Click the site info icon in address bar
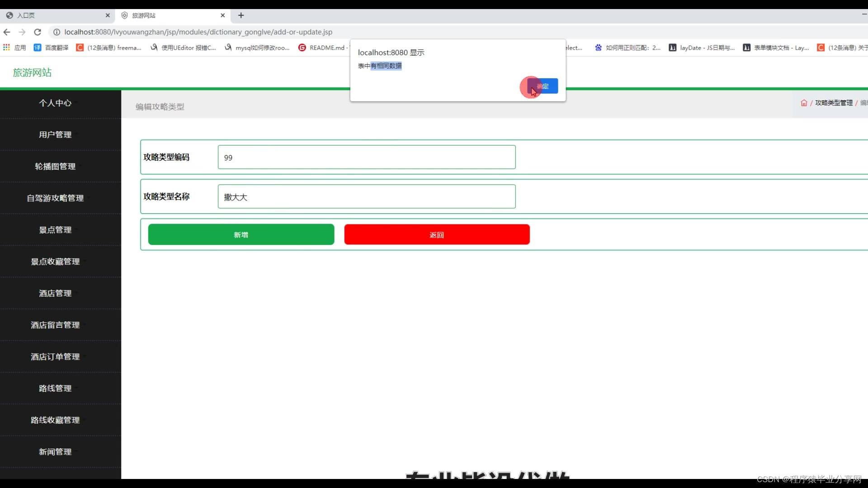Image resolution: width=868 pixels, height=488 pixels. tap(57, 32)
